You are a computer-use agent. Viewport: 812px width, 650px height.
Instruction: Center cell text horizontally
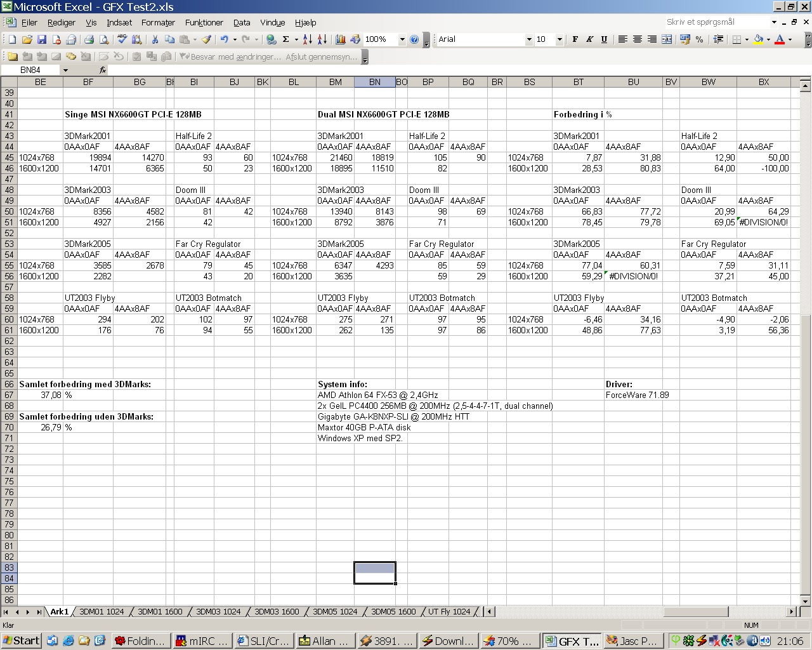point(638,39)
